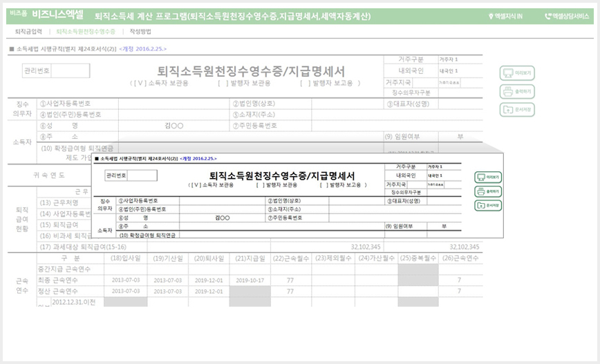Image resolution: width=600 pixels, height=364 pixels.
Task: Select the 거주자 1 cell in the background sheet
Action: [x=460, y=59]
